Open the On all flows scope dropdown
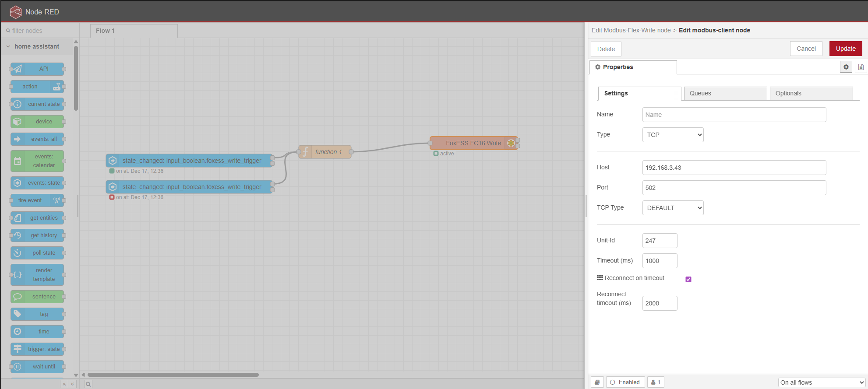 click(x=822, y=382)
